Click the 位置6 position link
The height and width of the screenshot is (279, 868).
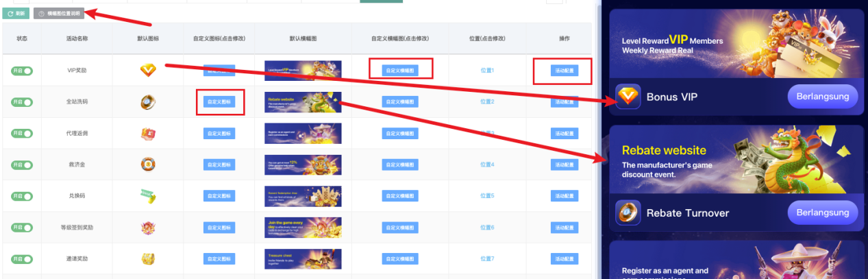(487, 228)
